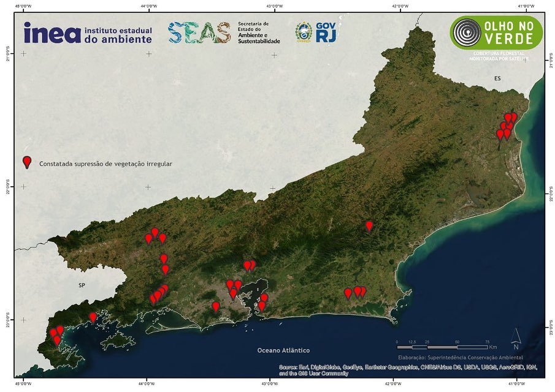Click the GOV RJ state emblem logo
The height and width of the screenshot is (392, 555).
coord(316,32)
